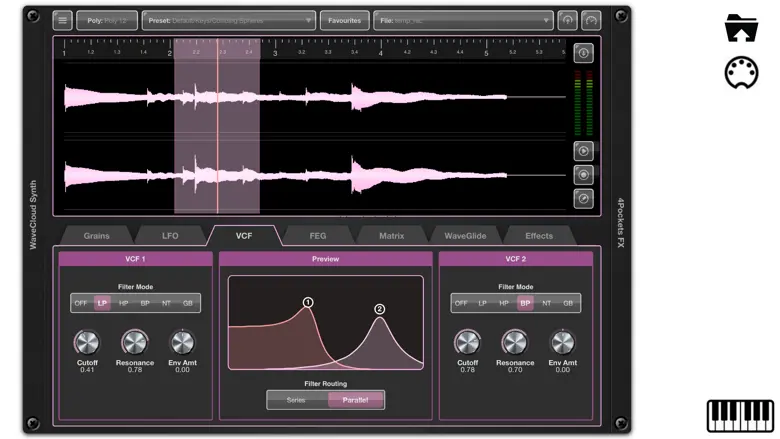
Task: Set VCF 1 filter mode to LP
Action: [102, 303]
